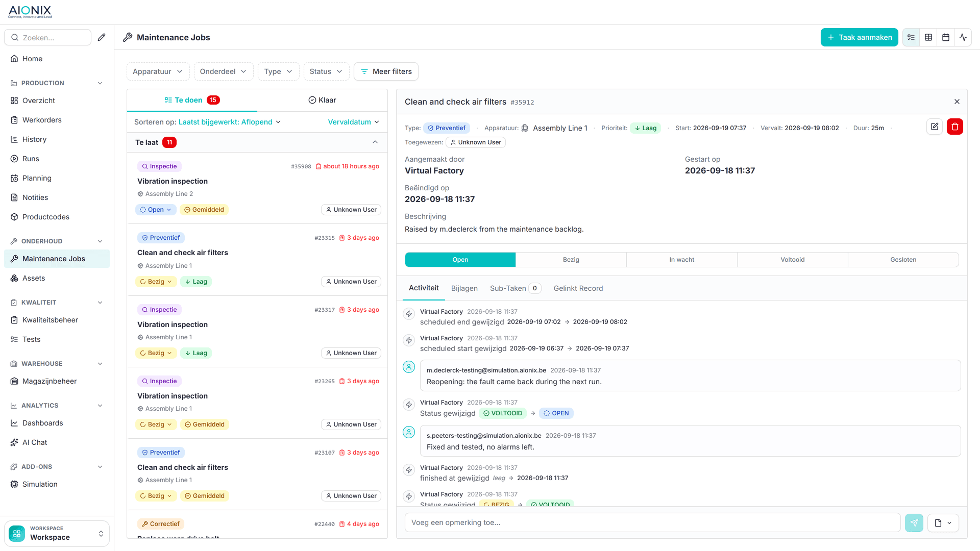Collapse the KWALITEIT sidebar section
Screen dimensions: 980x551
100,303
